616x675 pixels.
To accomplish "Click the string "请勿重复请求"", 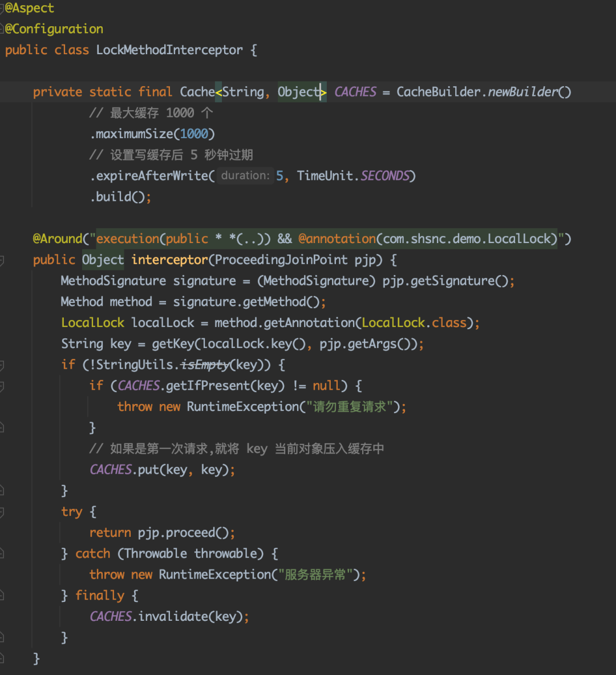I will 349,406.
